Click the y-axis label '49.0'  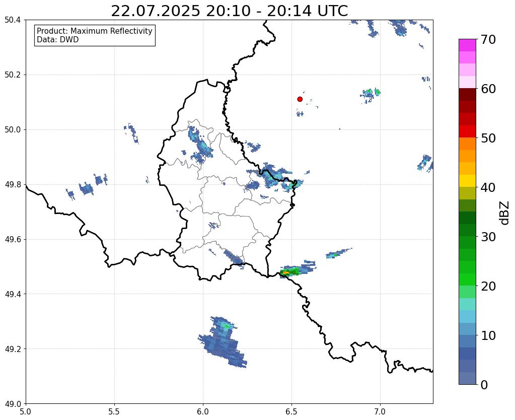pos(13,404)
